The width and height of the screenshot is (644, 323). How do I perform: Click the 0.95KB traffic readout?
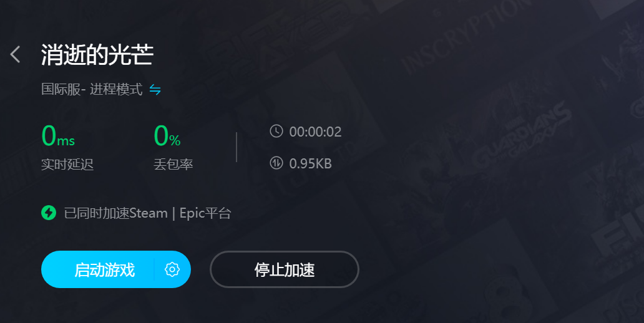coord(311,163)
